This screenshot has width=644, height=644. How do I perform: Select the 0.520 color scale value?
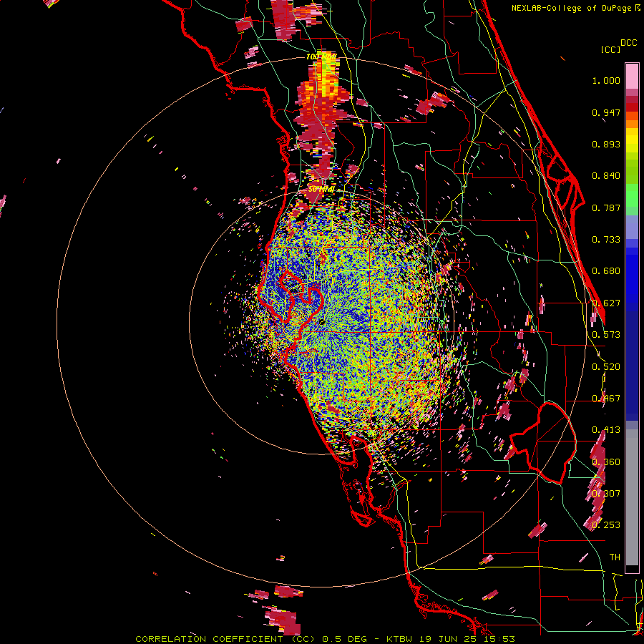pos(606,367)
